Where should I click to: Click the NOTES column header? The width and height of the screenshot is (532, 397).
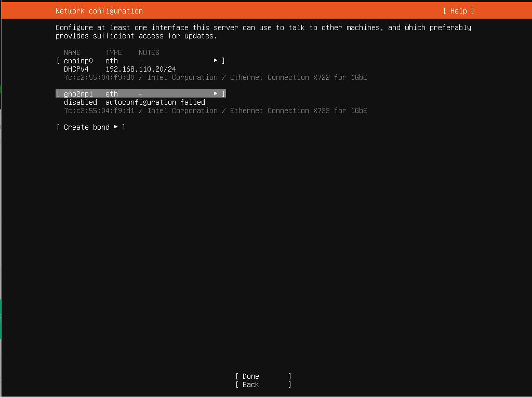(x=149, y=52)
